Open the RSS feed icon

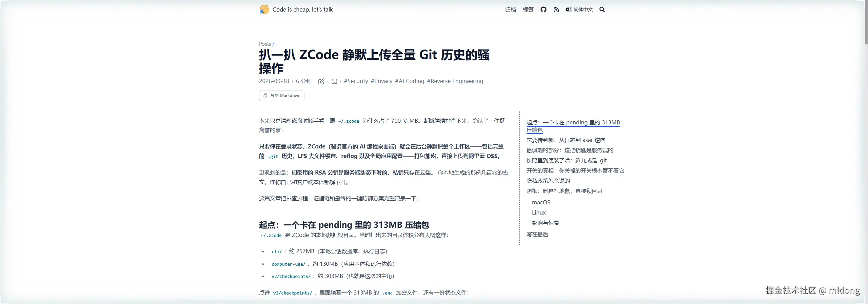pos(556,9)
